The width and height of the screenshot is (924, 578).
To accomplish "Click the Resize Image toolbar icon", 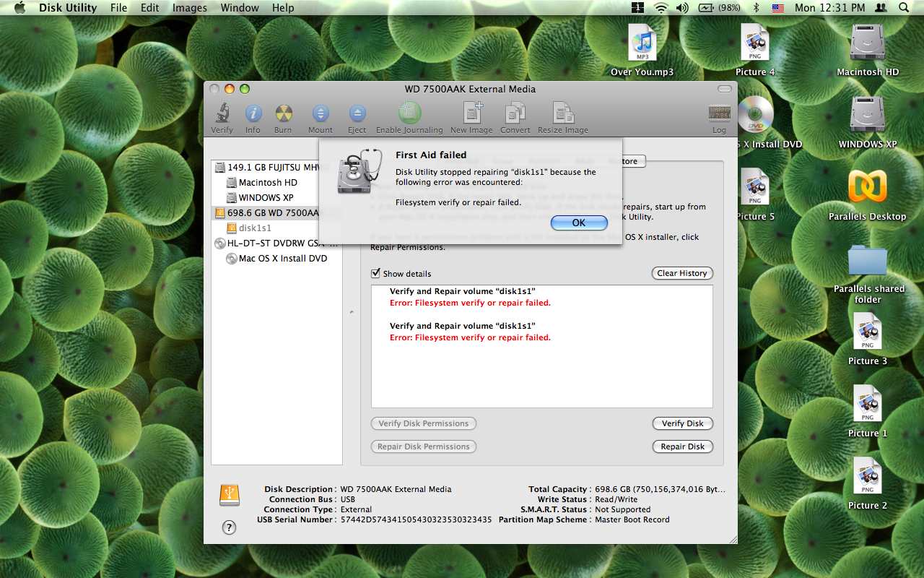I will (563, 118).
